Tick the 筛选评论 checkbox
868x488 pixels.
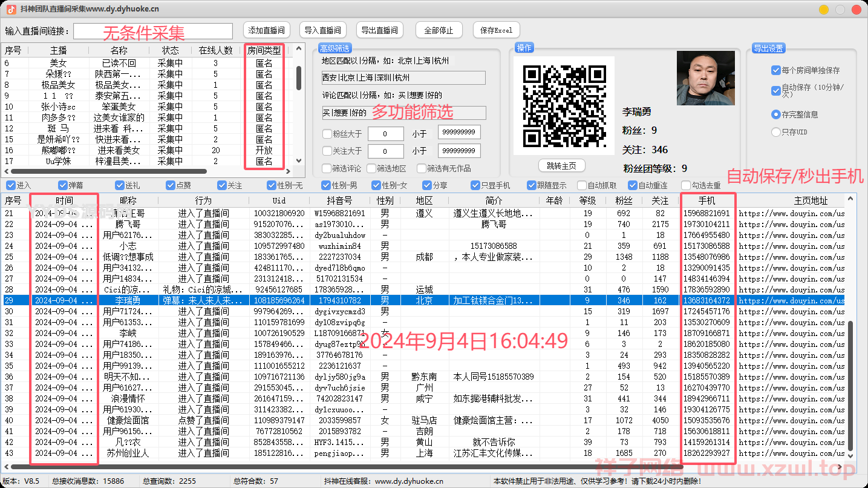(327, 169)
